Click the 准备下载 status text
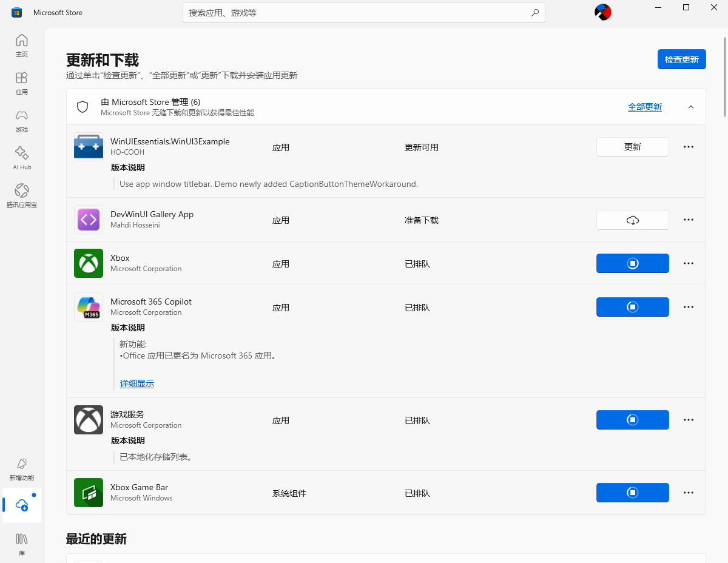This screenshot has height=563, width=728. (422, 220)
